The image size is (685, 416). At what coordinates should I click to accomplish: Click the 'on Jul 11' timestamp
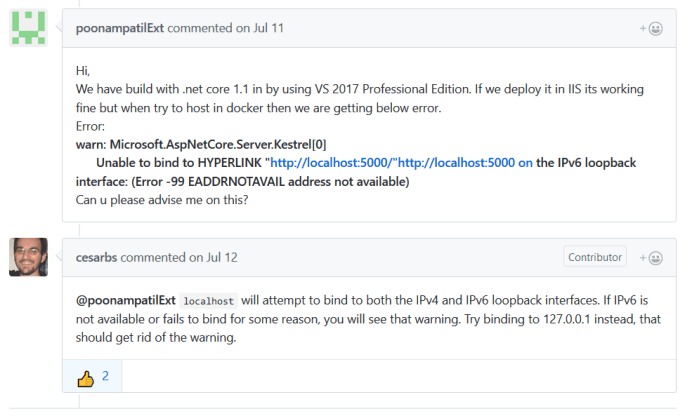tap(260, 28)
